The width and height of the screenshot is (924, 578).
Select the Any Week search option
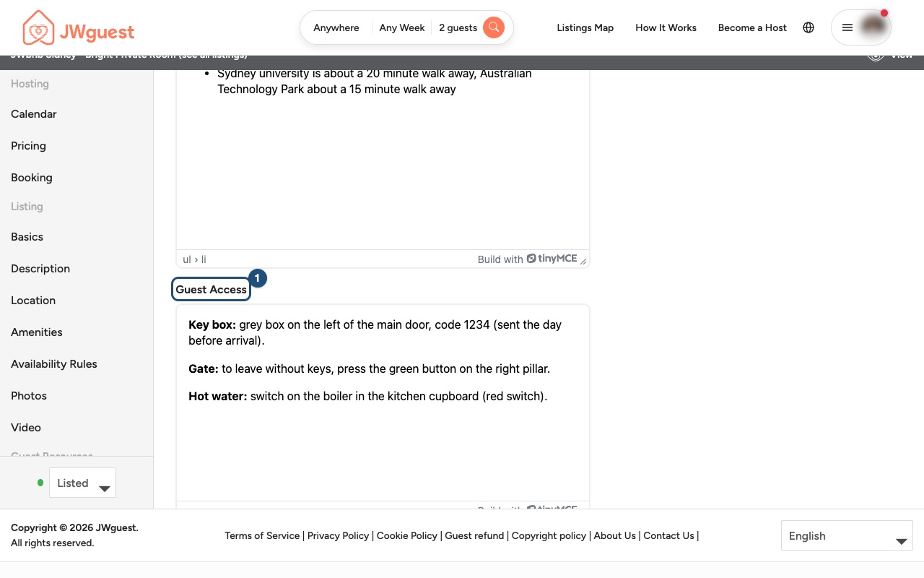tap(402, 27)
